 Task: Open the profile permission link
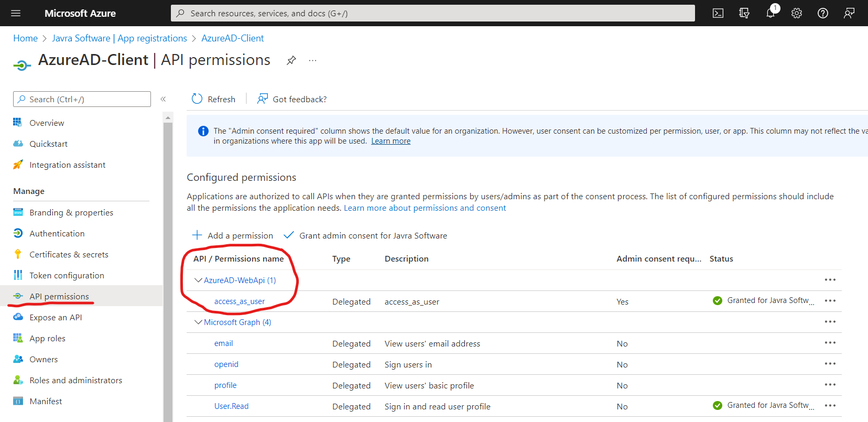pos(225,385)
